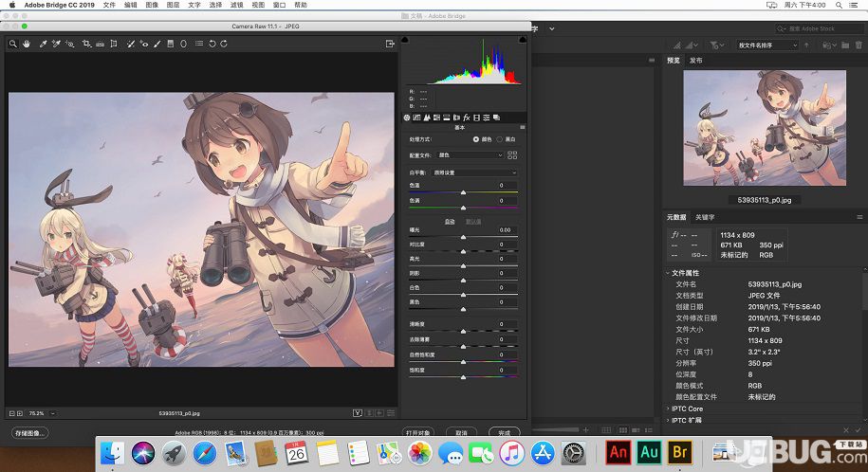Select the Color Sampler tool
Screen dimensions: 868x472
(x=56, y=44)
